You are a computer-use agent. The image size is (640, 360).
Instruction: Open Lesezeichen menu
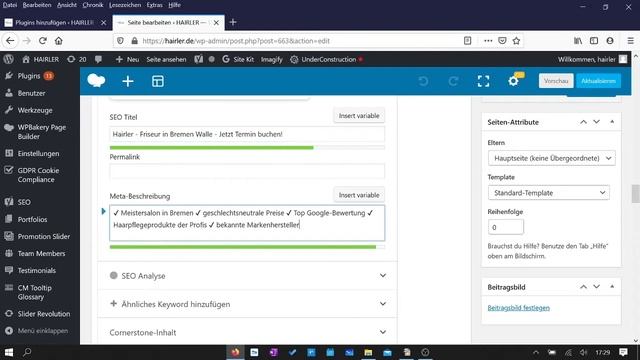pos(125,5)
